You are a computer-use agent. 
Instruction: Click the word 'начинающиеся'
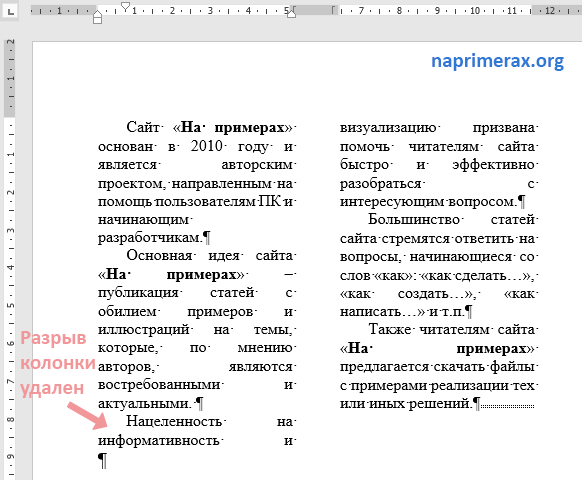click(461, 257)
